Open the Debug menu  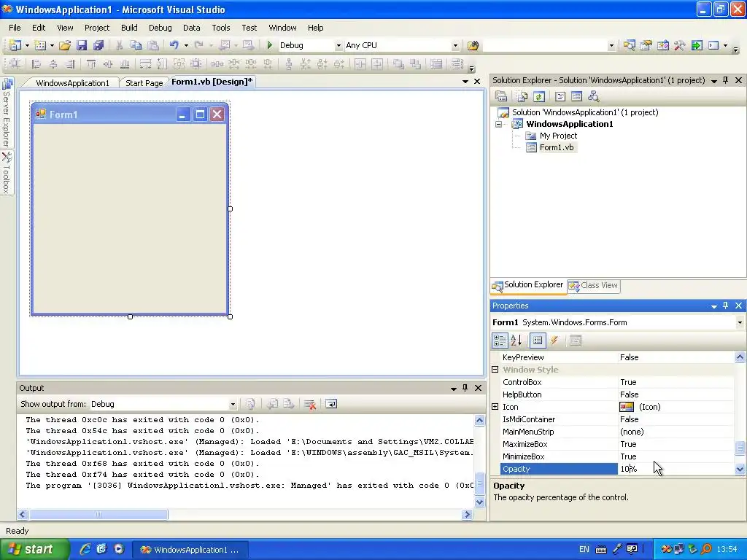click(x=160, y=28)
